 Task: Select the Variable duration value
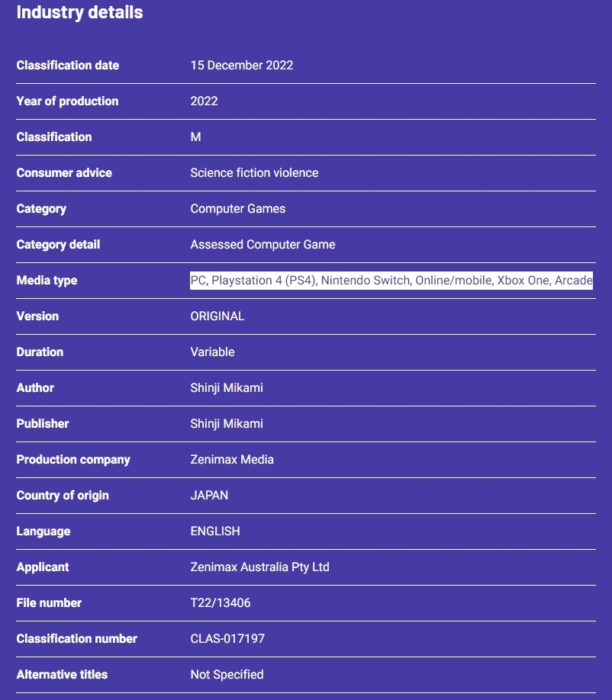212,352
